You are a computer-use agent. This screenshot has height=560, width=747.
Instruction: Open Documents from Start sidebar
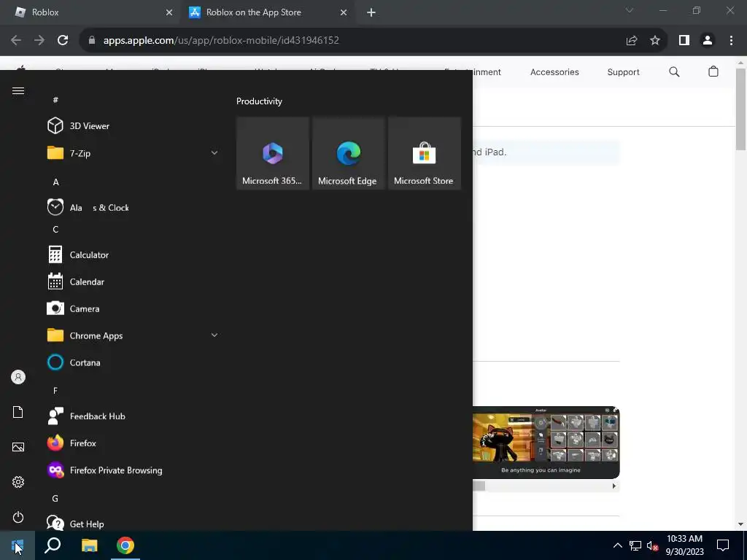tap(18, 412)
